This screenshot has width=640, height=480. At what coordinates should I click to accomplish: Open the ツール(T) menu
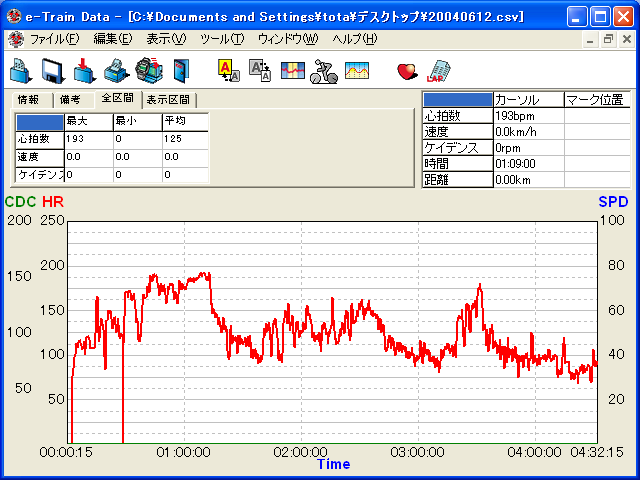[221, 39]
